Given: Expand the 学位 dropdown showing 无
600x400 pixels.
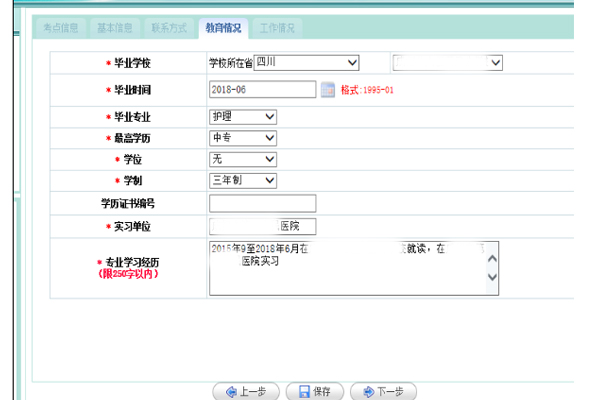Looking at the screenshot, I should tap(243, 159).
